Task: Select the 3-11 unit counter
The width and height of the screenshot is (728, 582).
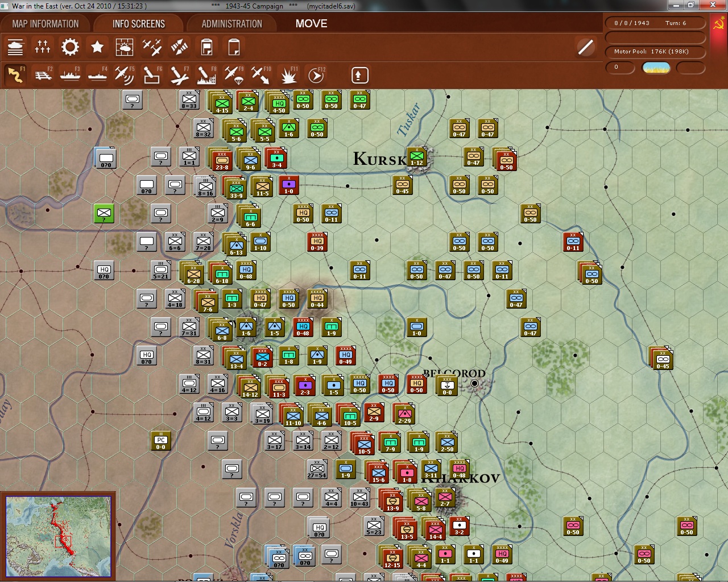Action: 431,470
